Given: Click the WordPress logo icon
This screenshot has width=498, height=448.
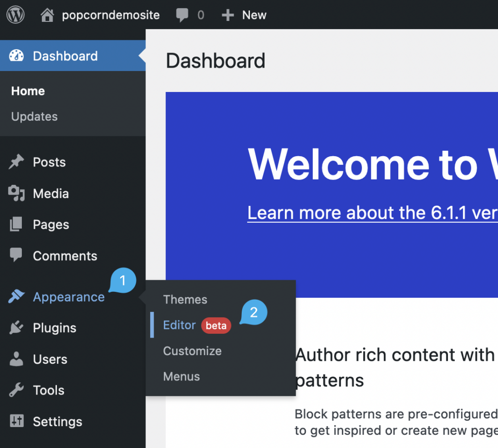Looking at the screenshot, I should pyautogui.click(x=16, y=15).
